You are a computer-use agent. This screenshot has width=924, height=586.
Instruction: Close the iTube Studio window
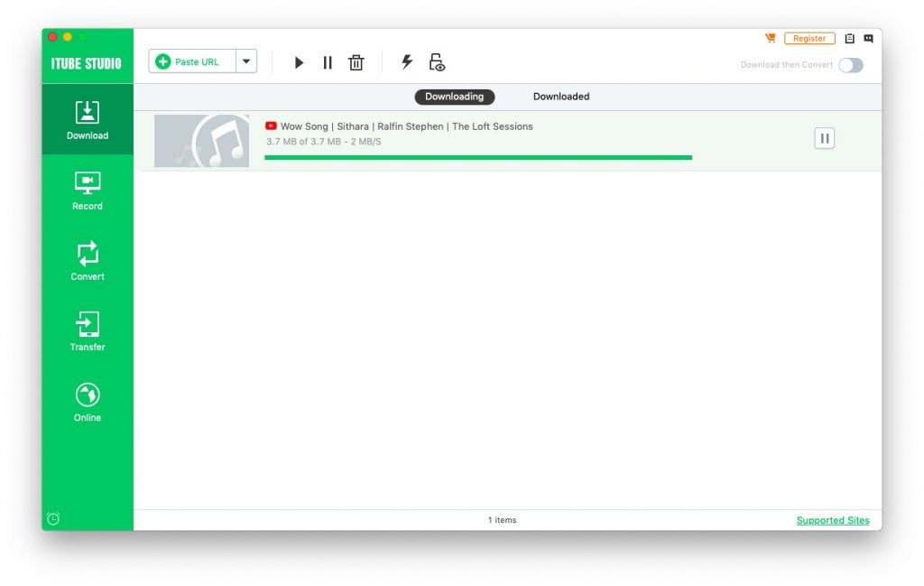tap(52, 37)
